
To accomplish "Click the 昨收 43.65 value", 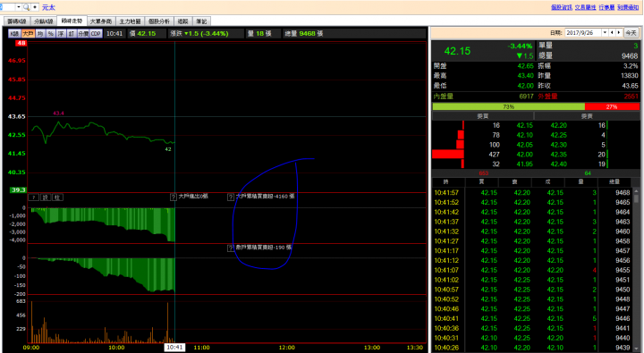I will 630,86.
